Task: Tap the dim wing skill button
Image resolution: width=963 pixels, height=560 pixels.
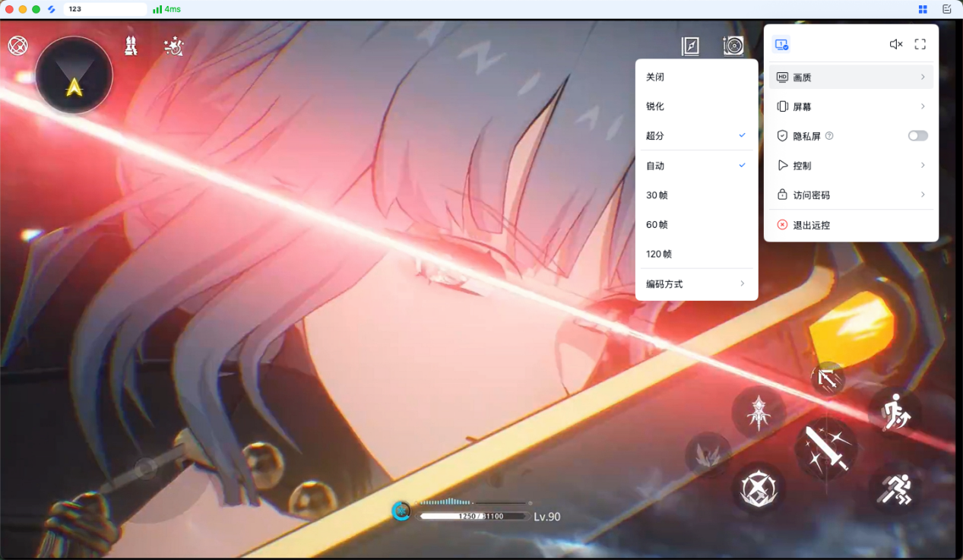Action: click(708, 455)
